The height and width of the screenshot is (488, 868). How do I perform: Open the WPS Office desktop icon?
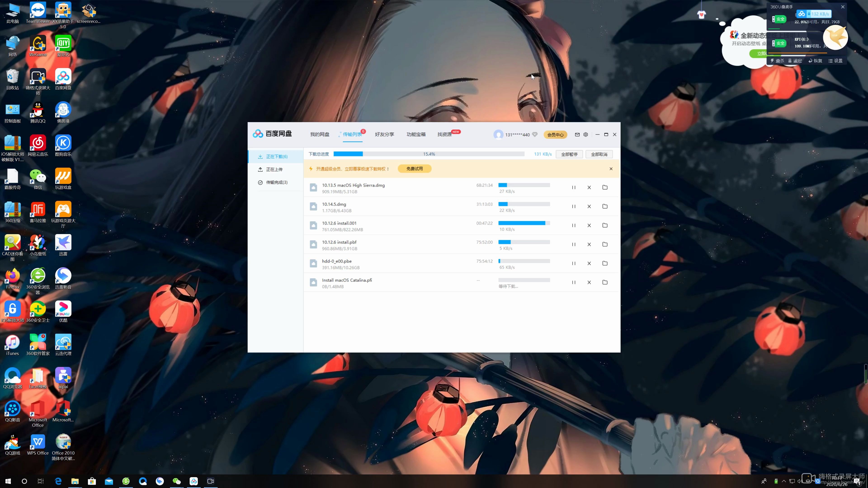[x=38, y=445]
